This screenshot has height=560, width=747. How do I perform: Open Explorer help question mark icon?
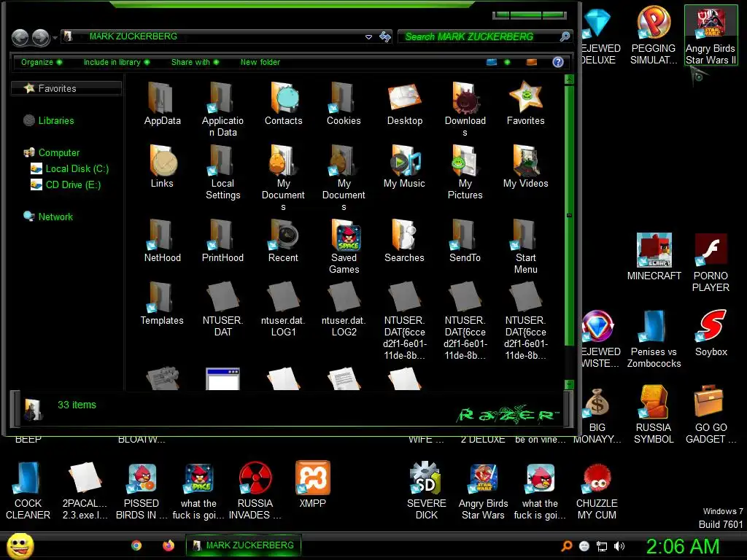558,62
